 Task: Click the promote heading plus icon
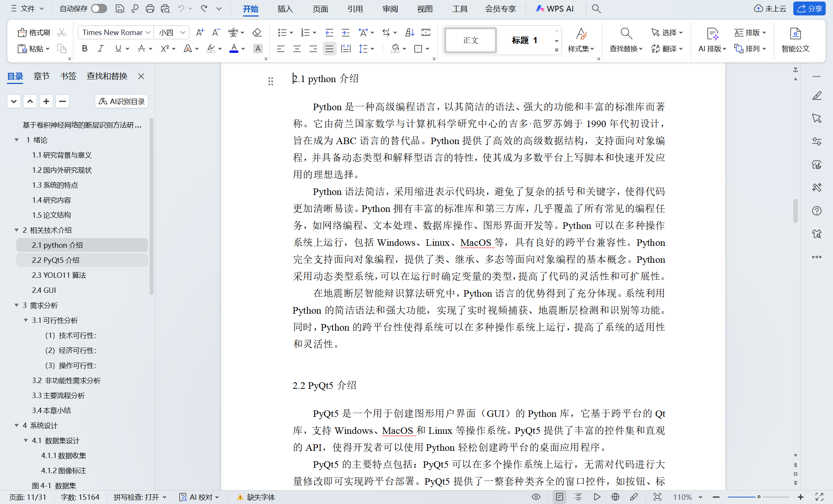pos(46,101)
